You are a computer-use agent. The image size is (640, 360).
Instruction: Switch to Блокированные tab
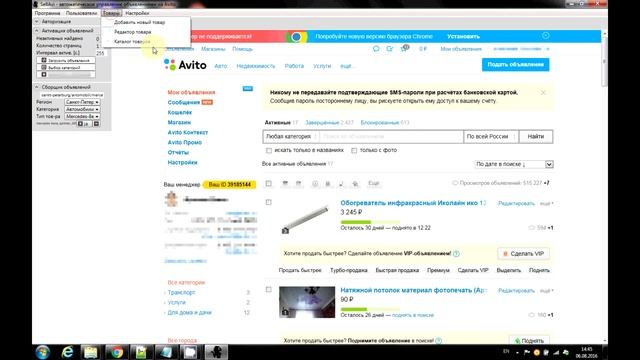click(x=379, y=122)
